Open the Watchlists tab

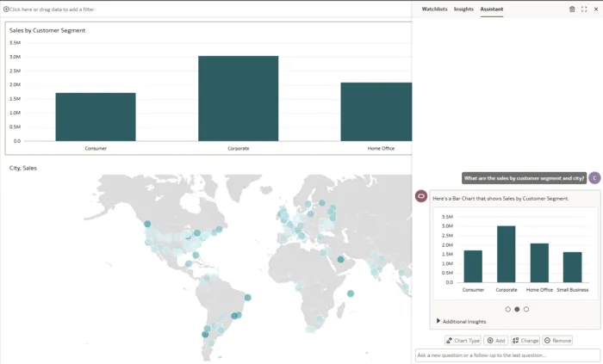pyautogui.click(x=434, y=9)
